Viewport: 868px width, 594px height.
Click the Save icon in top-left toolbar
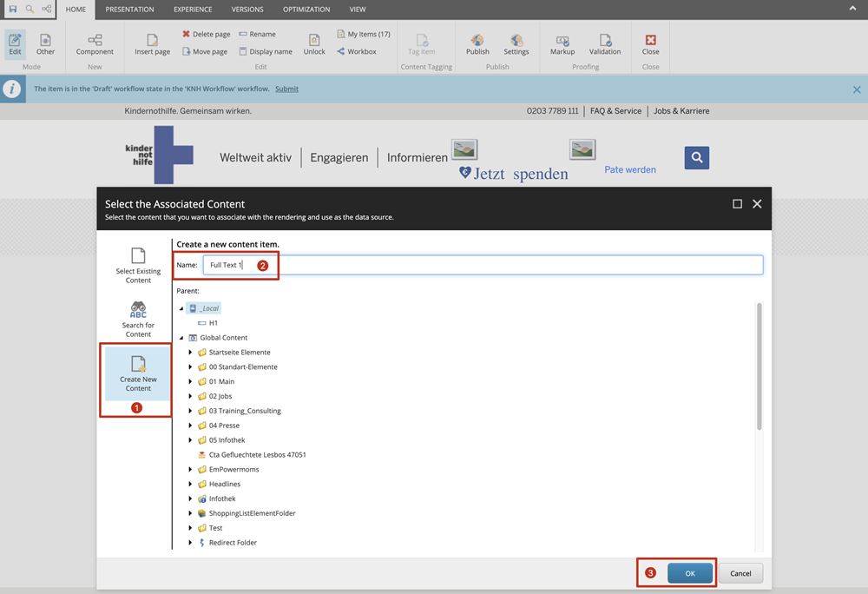tap(13, 9)
